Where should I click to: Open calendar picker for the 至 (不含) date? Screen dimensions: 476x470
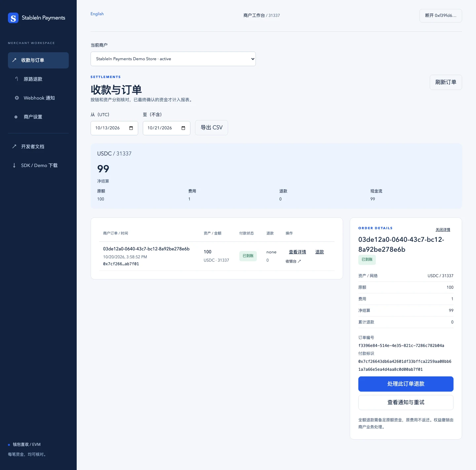pos(183,128)
